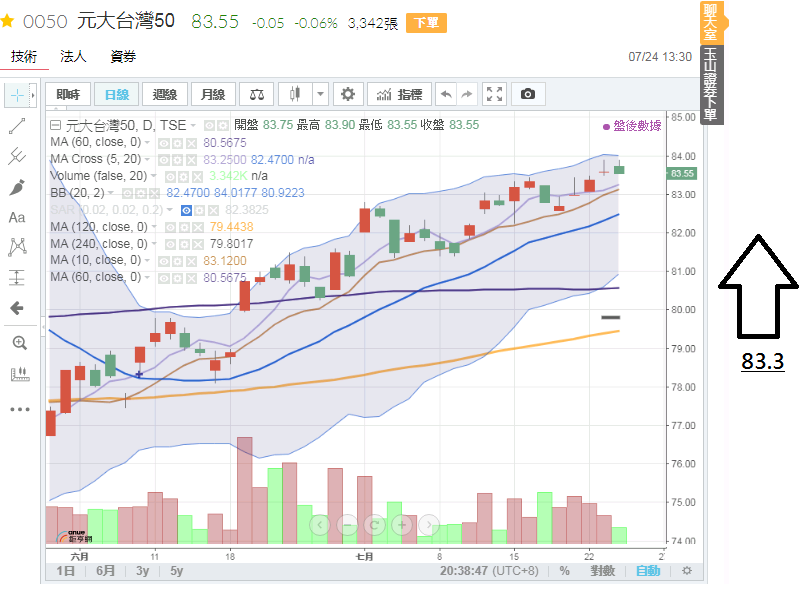Hide the MA (120, close, 0) indicator

[x=170, y=227]
